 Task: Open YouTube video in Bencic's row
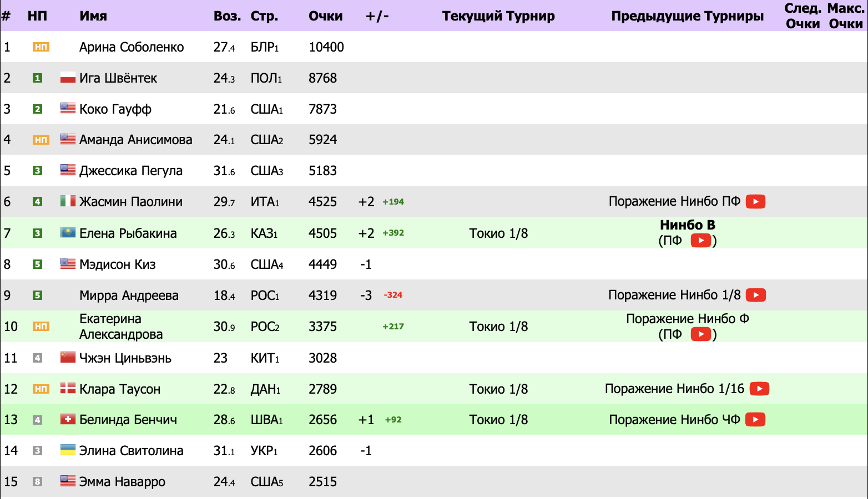(755, 420)
